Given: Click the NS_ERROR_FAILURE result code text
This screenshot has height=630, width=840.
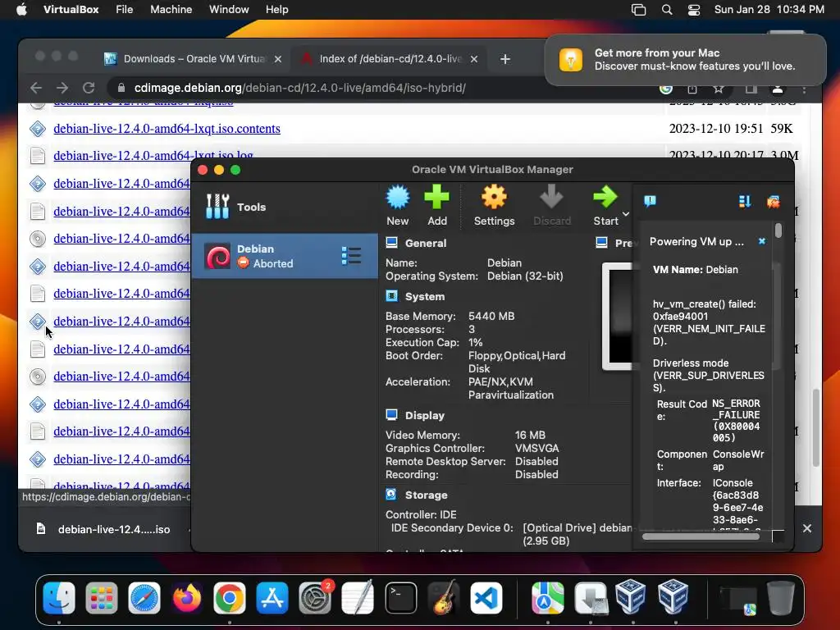Looking at the screenshot, I should (x=736, y=421).
